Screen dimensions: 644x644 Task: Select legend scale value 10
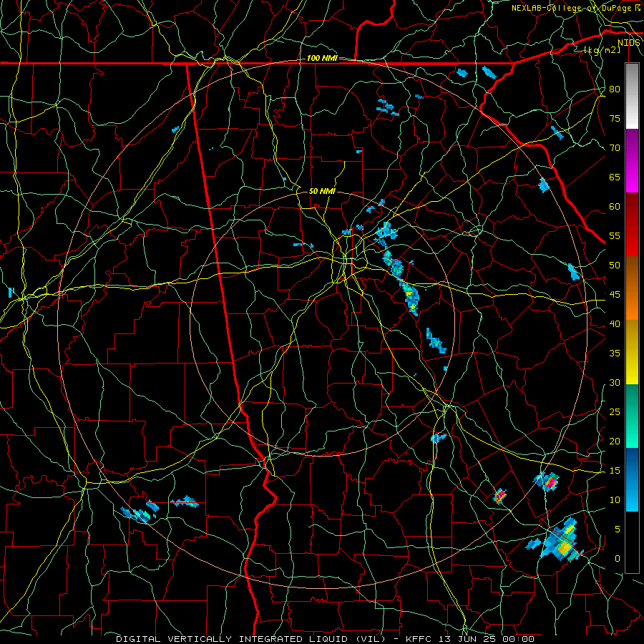615,500
